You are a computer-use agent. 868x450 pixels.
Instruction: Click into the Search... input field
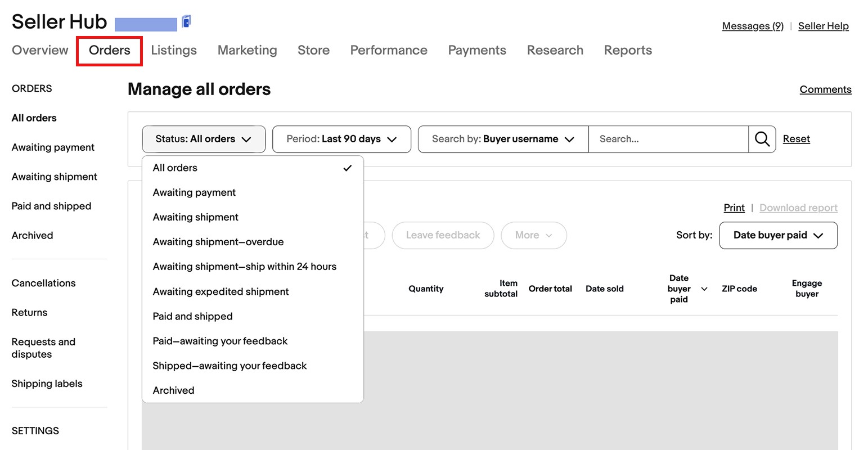(x=668, y=139)
